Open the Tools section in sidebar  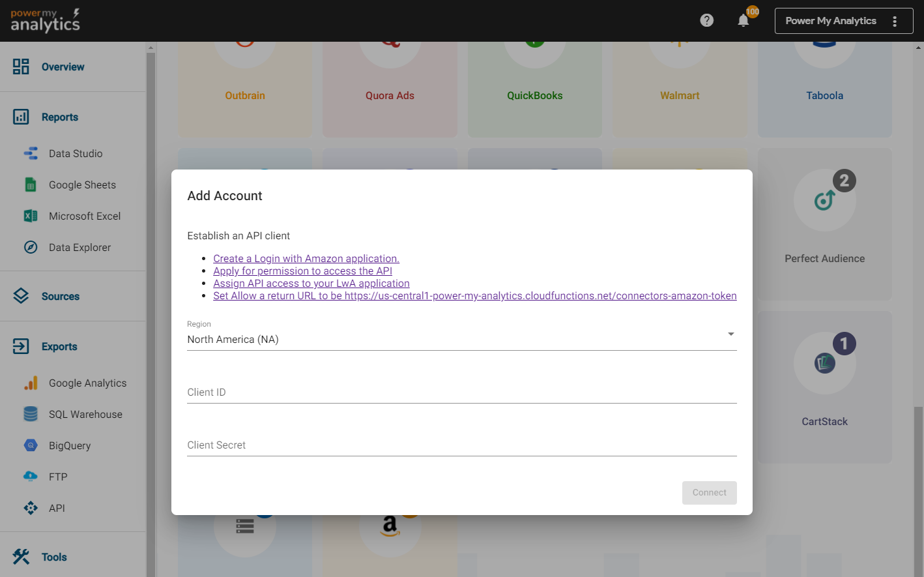54,557
